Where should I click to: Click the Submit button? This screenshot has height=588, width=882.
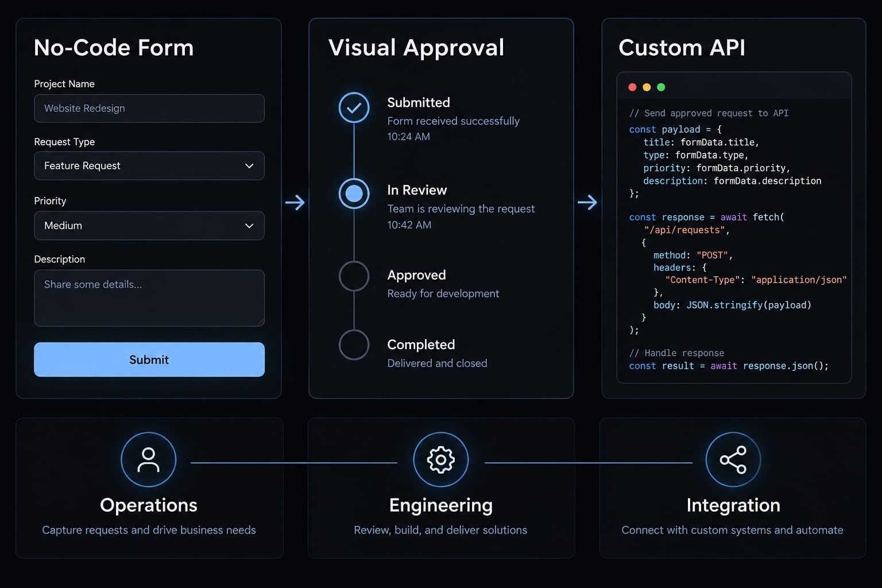pos(149,359)
